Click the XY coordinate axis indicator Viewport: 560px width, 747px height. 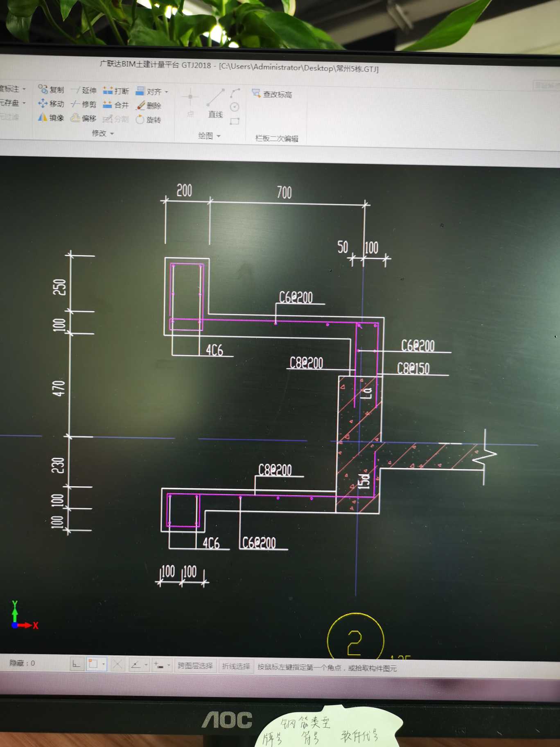(24, 616)
